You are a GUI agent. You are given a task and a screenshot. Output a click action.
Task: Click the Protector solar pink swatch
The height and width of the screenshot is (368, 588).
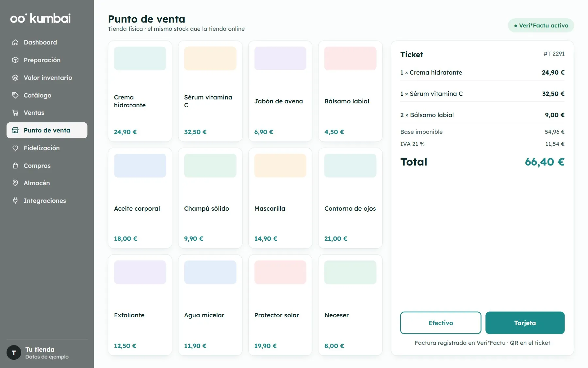280,272
